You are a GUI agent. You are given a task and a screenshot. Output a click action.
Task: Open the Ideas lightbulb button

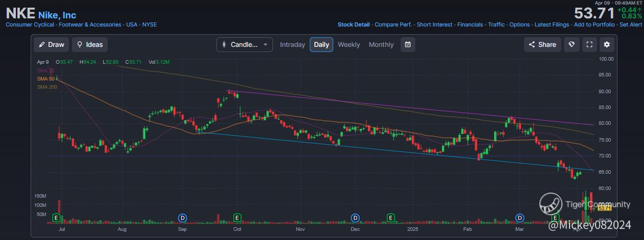(90, 44)
